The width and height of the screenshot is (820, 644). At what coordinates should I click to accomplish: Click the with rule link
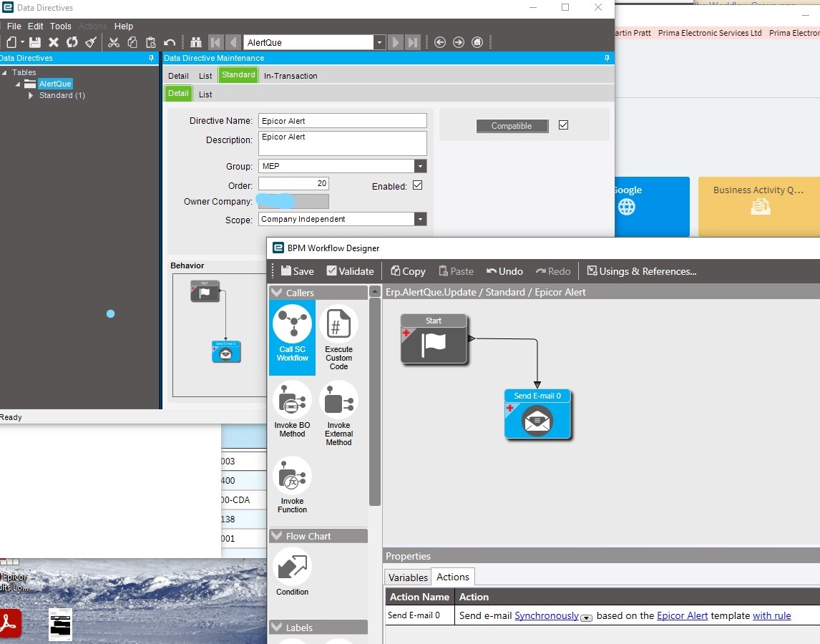[x=771, y=616]
